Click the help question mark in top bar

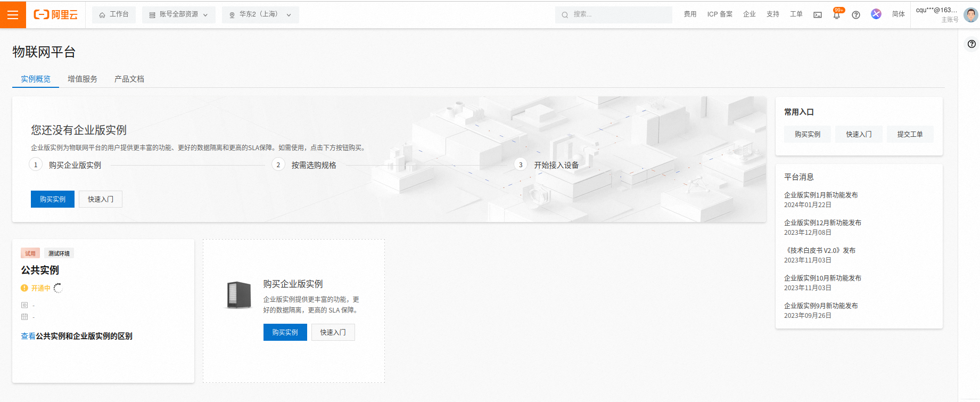pos(856,15)
